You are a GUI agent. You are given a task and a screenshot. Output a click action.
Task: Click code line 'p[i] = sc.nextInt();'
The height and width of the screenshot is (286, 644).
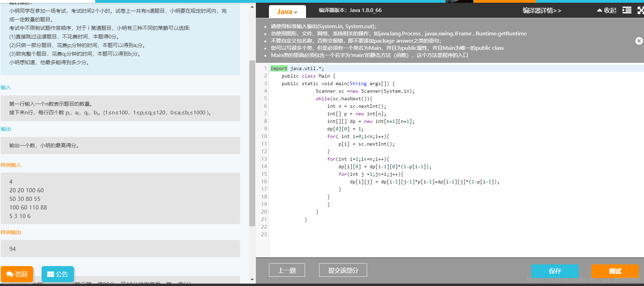tap(366, 144)
